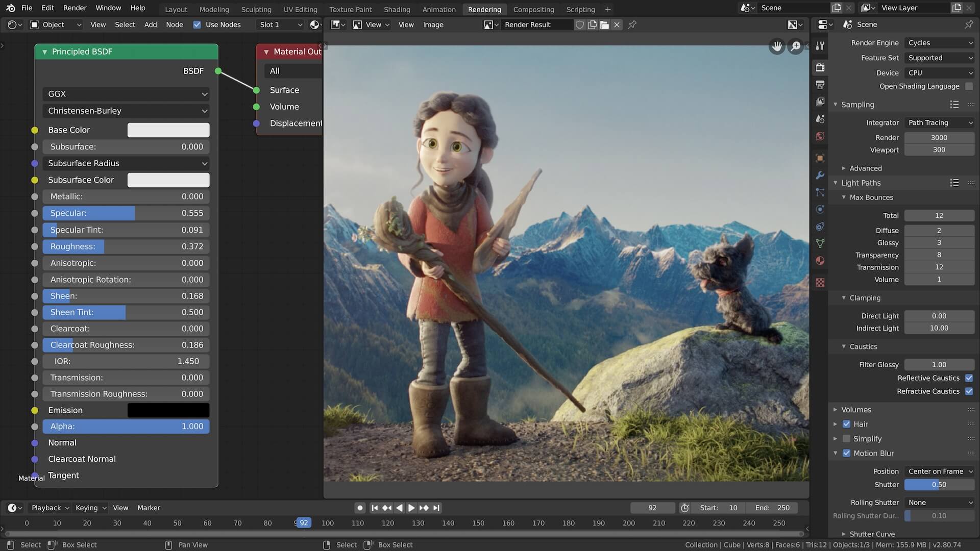Select the Output properties printer icon
Image resolution: width=980 pixels, height=551 pixels.
tap(820, 85)
